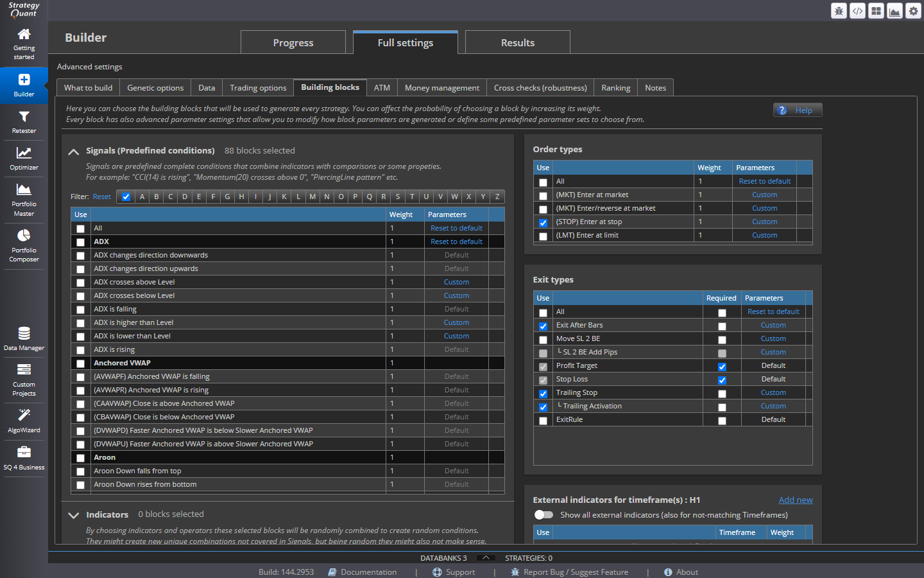The width and height of the screenshot is (924, 578).
Task: Open SQ 4 Business briefcase icon
Action: 24,452
